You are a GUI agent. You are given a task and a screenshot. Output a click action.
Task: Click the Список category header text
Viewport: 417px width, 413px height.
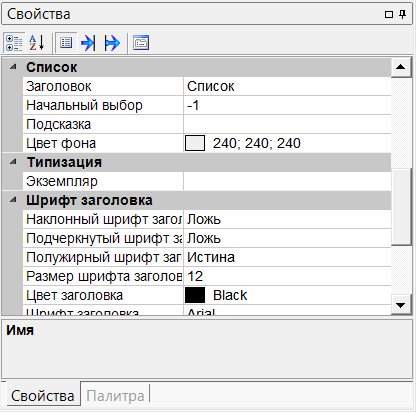pos(52,67)
